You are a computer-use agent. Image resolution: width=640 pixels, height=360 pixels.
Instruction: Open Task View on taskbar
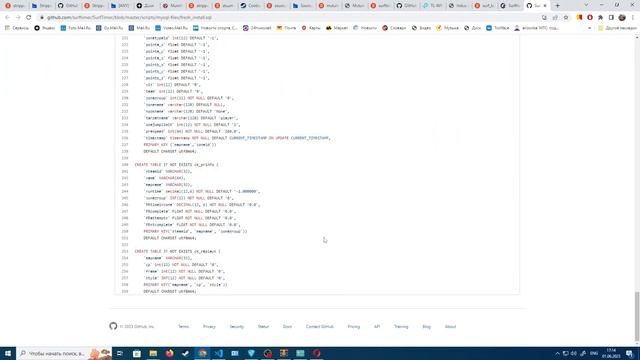pyautogui.click(x=120, y=353)
